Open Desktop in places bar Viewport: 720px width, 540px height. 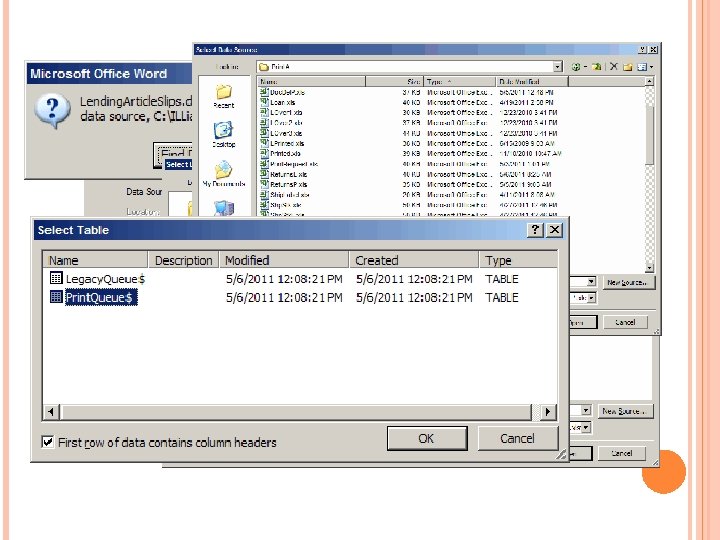(x=224, y=135)
